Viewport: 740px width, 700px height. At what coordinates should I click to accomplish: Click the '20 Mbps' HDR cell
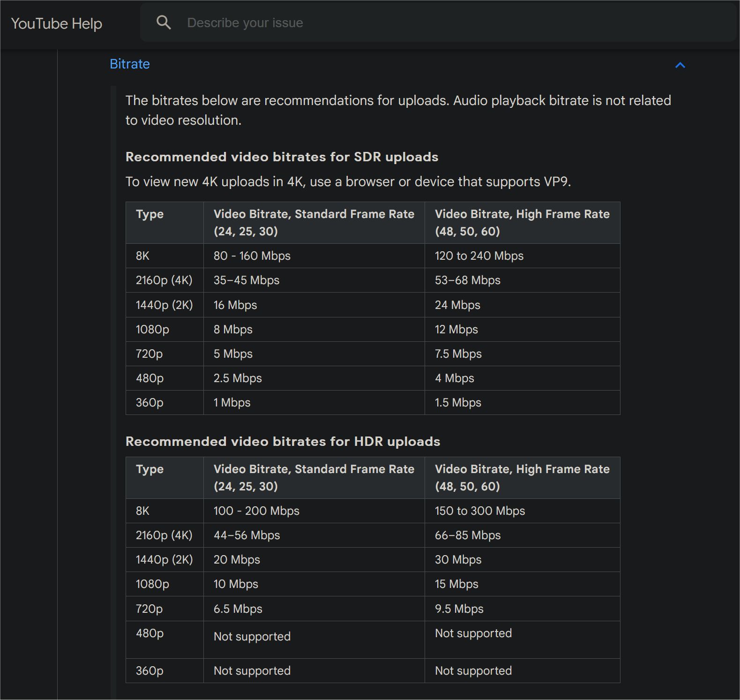pos(237,559)
